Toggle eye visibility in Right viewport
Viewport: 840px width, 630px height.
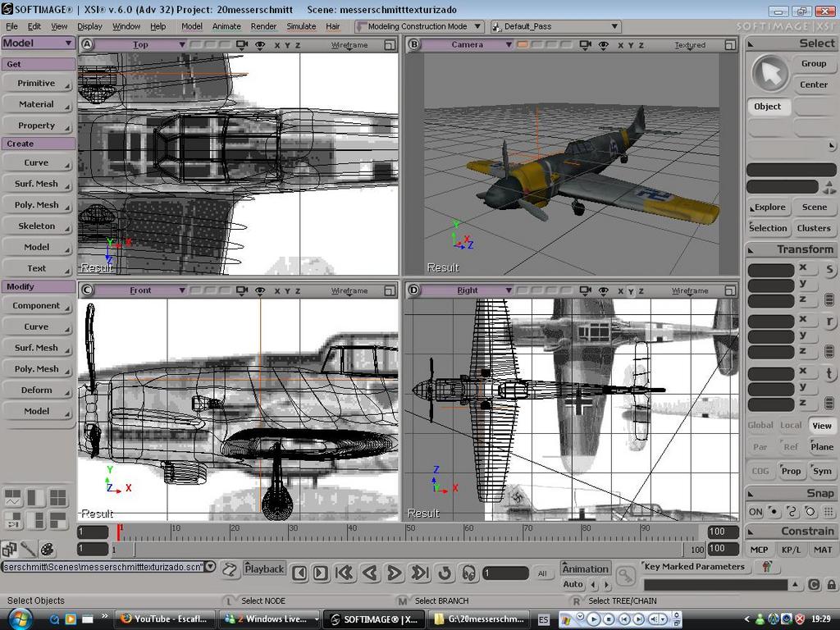coord(603,291)
